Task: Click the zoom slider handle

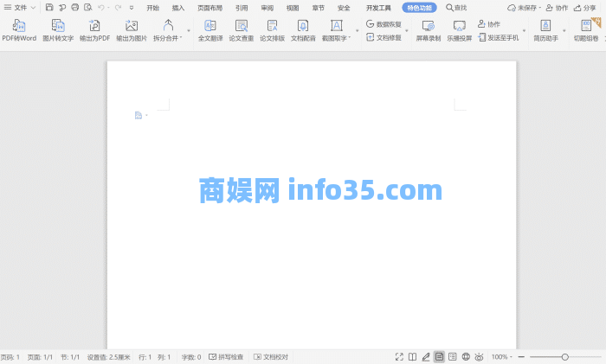Action: (565, 356)
